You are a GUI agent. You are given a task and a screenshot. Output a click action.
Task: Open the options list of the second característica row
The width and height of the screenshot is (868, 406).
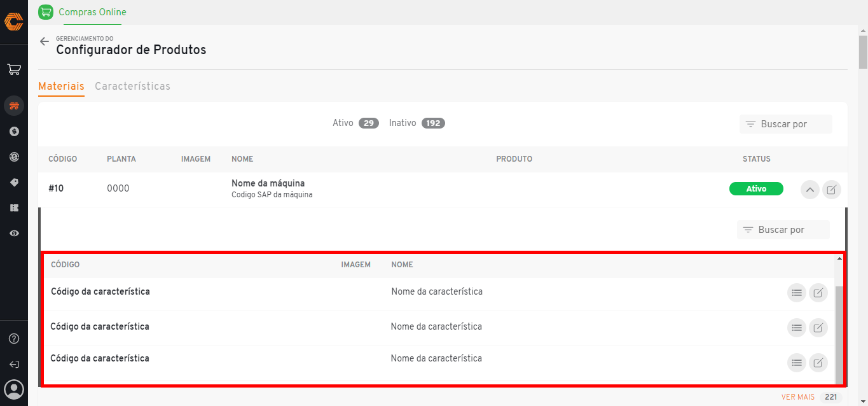796,328
